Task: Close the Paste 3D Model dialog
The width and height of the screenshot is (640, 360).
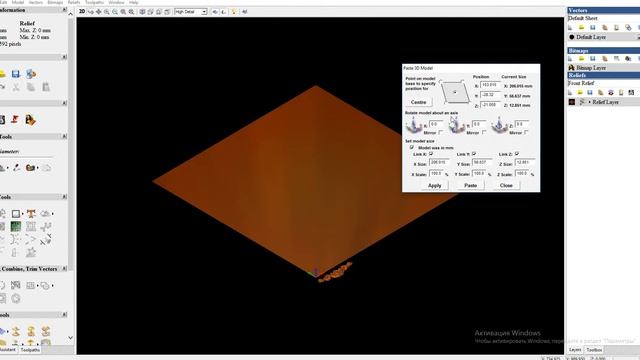Action: pos(506,185)
